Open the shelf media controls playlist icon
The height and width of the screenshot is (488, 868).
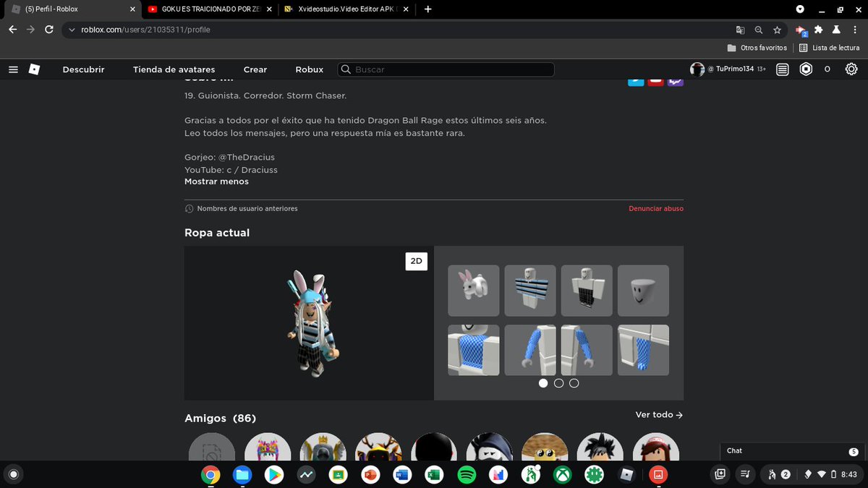click(746, 475)
